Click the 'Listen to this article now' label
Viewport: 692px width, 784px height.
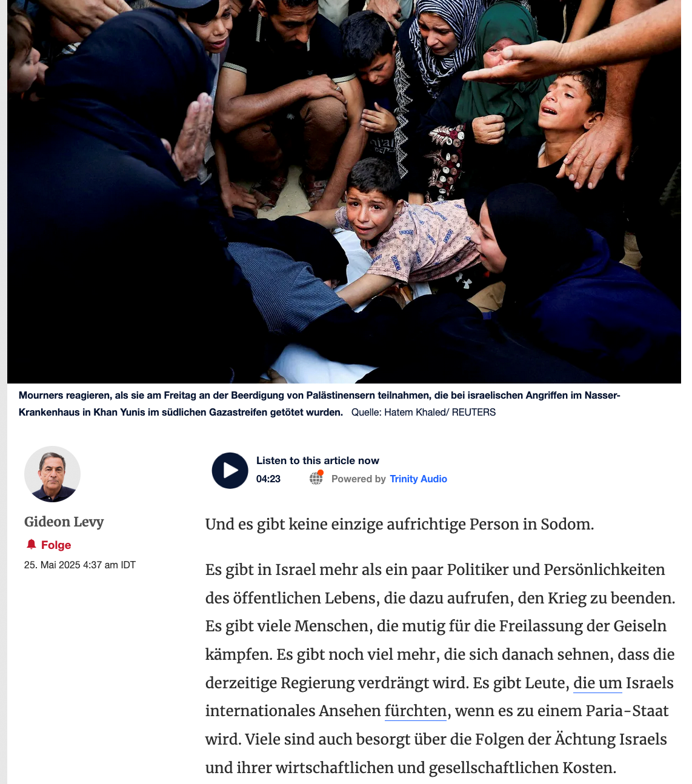pos(318,460)
